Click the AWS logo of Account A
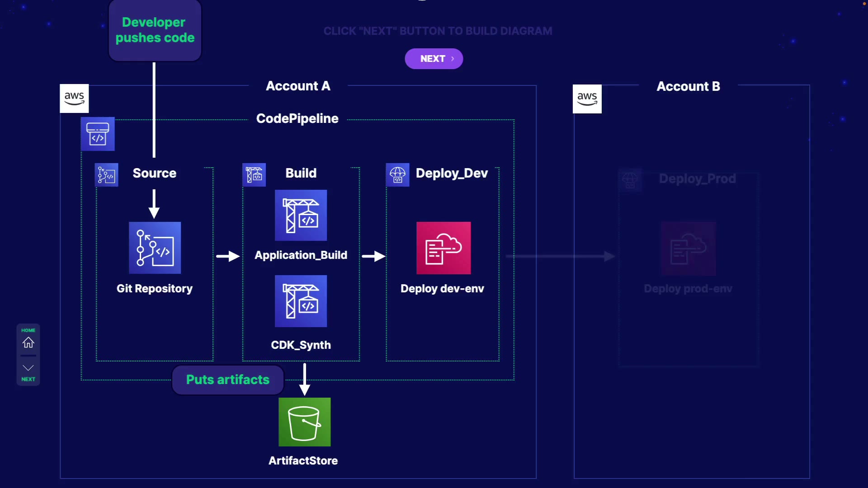Screen dimensions: 868x488 coord(74,99)
